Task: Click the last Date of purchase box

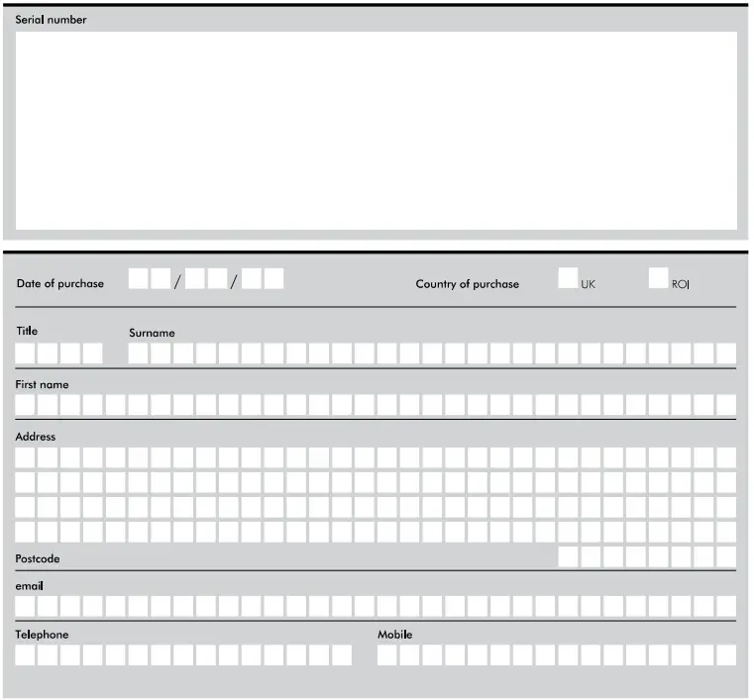Action: (x=273, y=278)
